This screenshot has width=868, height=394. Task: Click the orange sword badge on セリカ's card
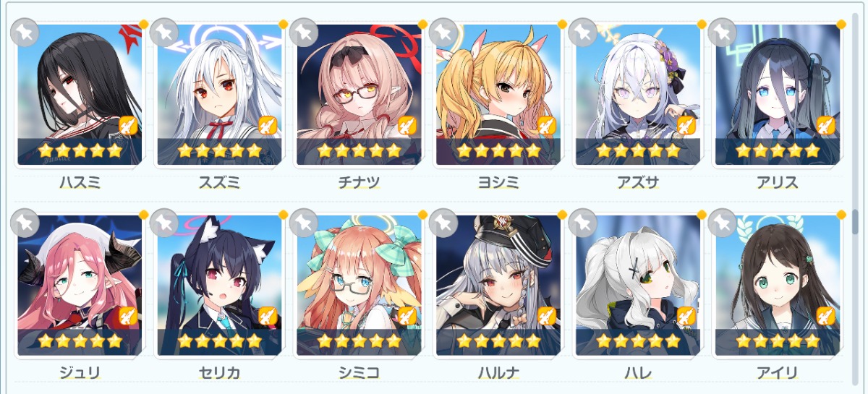(268, 316)
